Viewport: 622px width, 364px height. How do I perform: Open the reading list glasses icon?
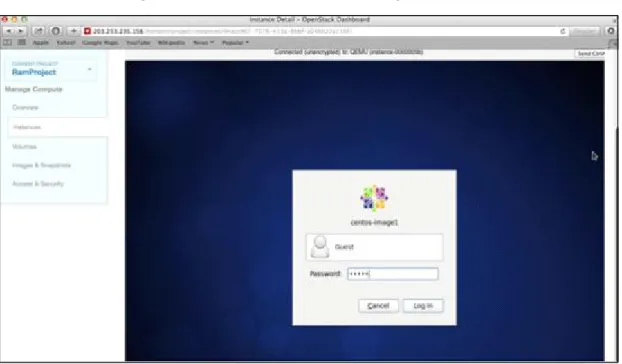point(8,42)
